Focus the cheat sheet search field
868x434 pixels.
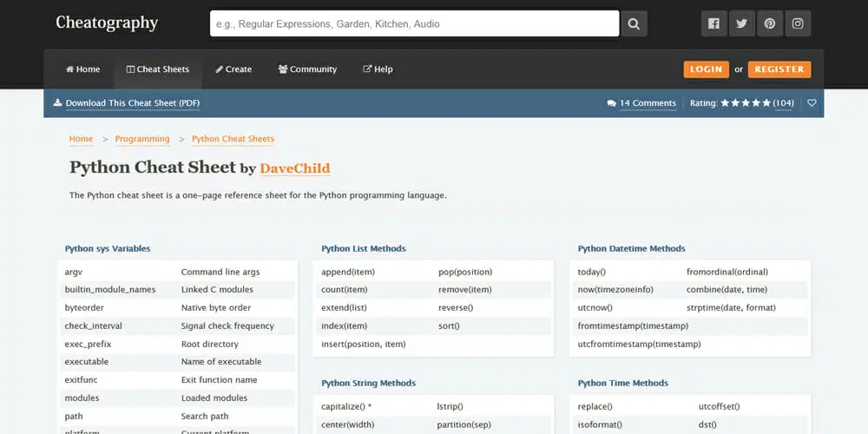tap(414, 23)
